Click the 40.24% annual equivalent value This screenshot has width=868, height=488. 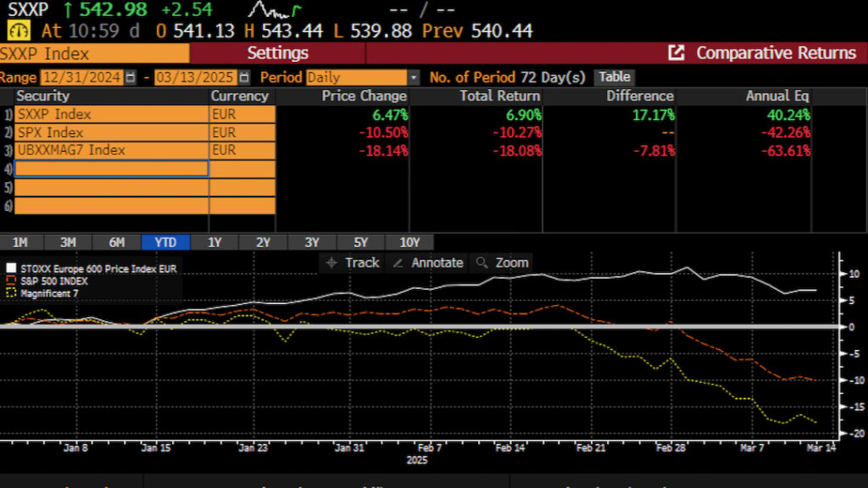pyautogui.click(x=788, y=115)
